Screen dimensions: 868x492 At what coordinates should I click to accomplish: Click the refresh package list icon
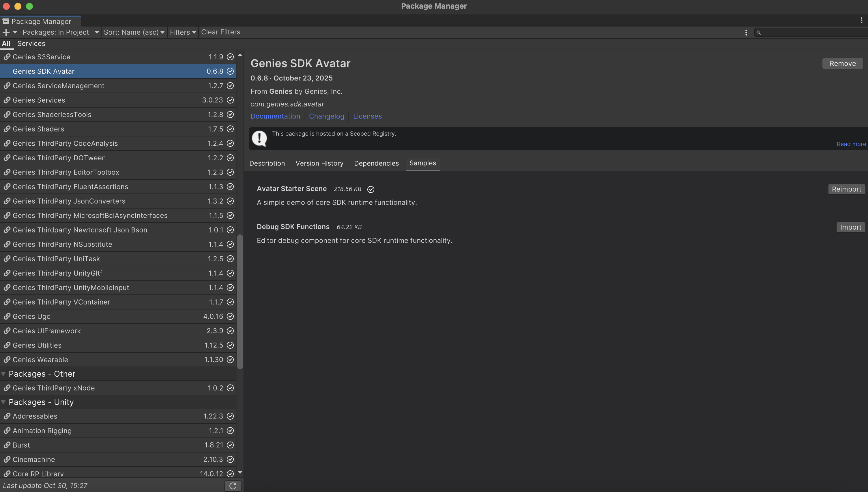tap(233, 486)
